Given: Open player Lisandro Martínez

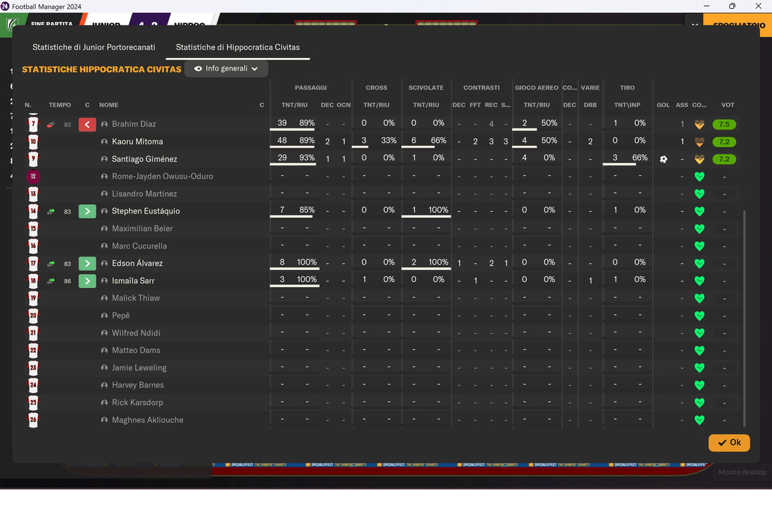Looking at the screenshot, I should (x=144, y=194).
